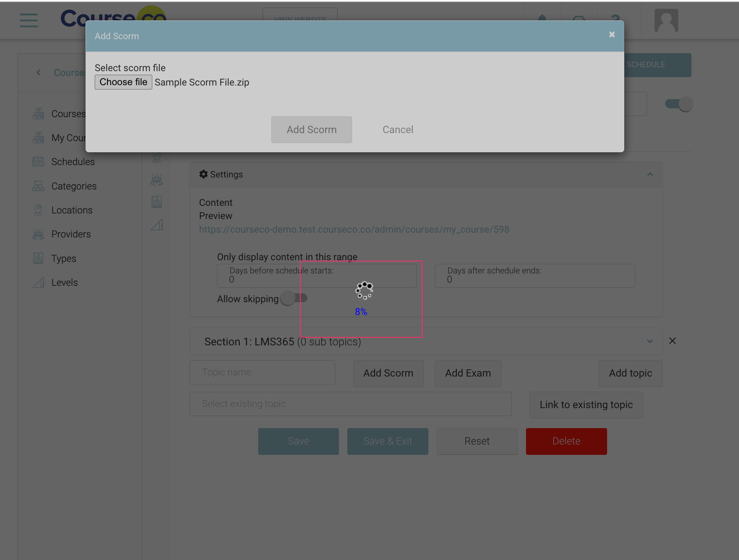Expand Section 1: LMS365 chevron
739x560 pixels.
650,341
